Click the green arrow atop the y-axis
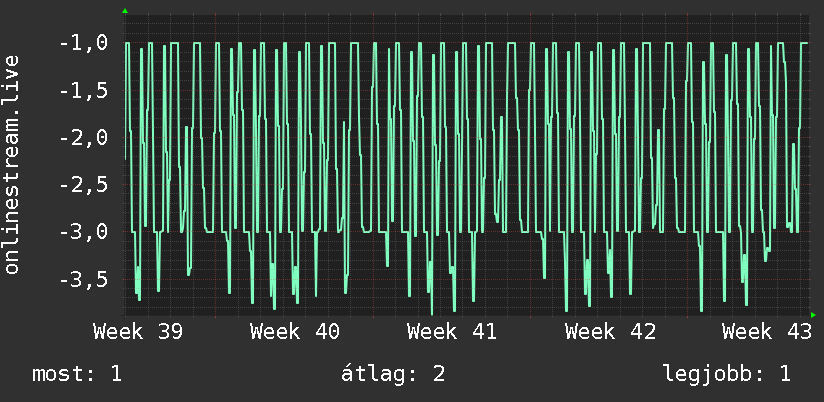 [125, 11]
